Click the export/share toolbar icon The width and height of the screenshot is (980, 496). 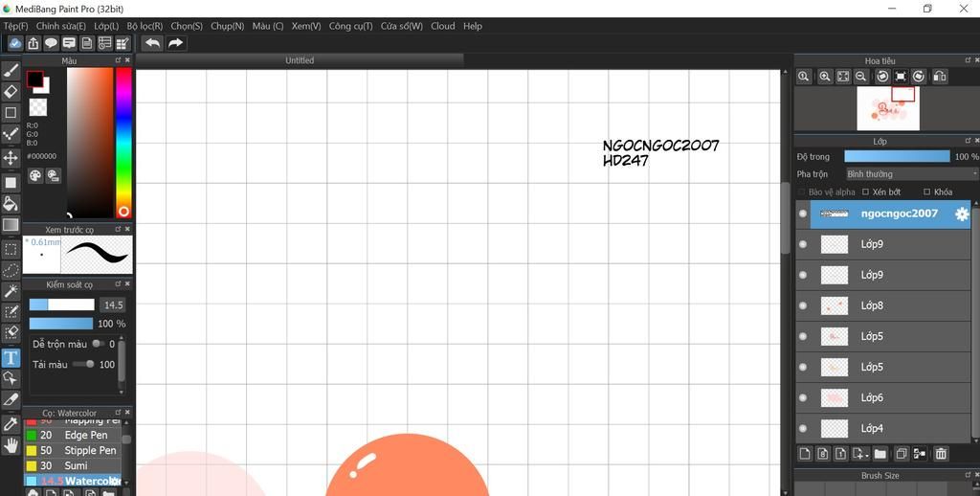33,43
